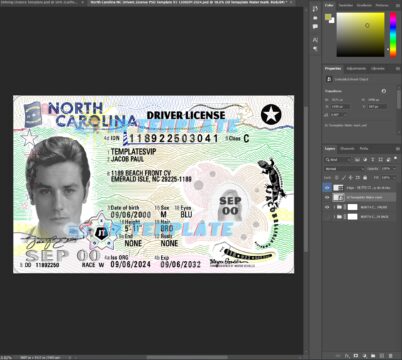This screenshot has width=402, height=360.
Task: Switch to the Gradients tab
Action: [x=364, y=6]
